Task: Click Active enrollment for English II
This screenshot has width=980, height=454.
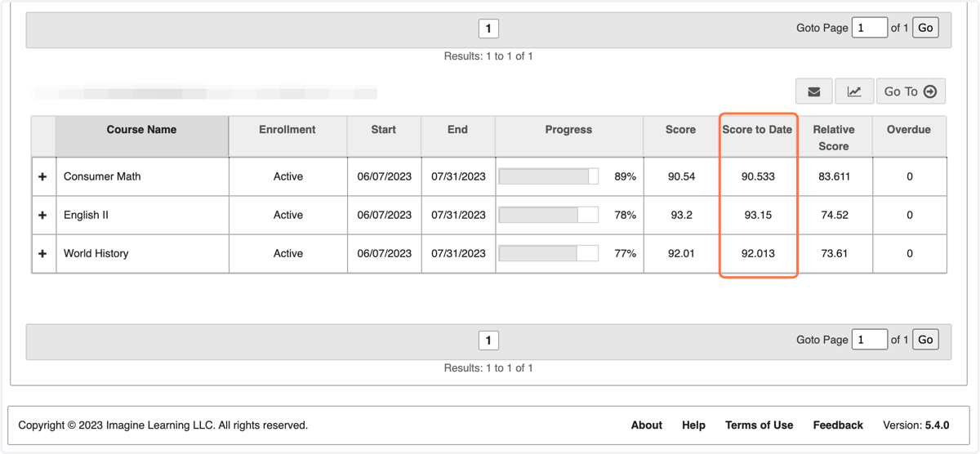Action: click(x=288, y=215)
